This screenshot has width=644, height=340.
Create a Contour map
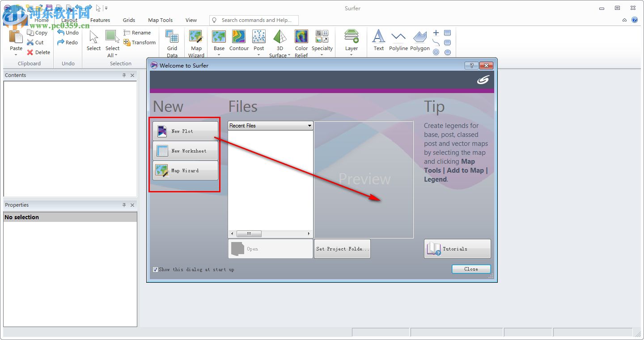point(239,41)
